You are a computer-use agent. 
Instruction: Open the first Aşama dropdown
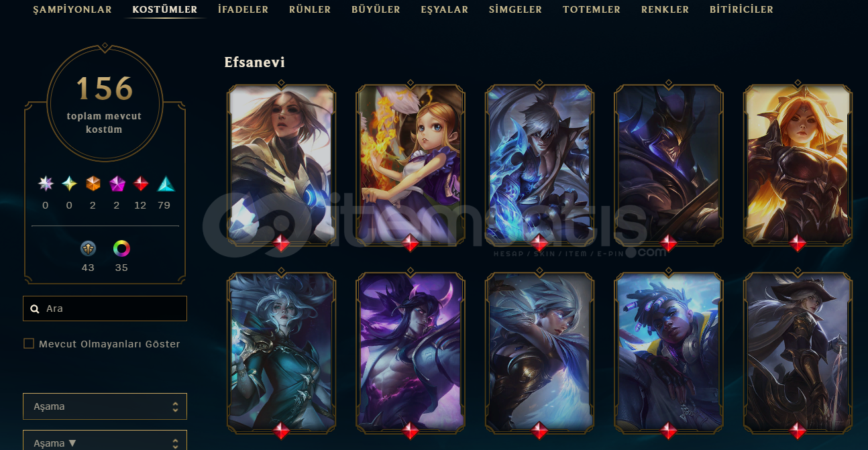click(105, 406)
